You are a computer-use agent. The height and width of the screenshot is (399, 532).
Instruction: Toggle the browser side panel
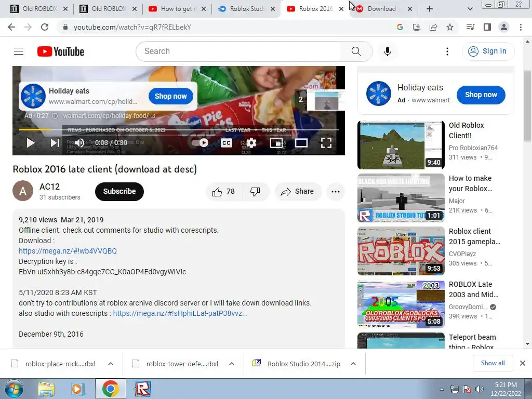click(x=487, y=27)
